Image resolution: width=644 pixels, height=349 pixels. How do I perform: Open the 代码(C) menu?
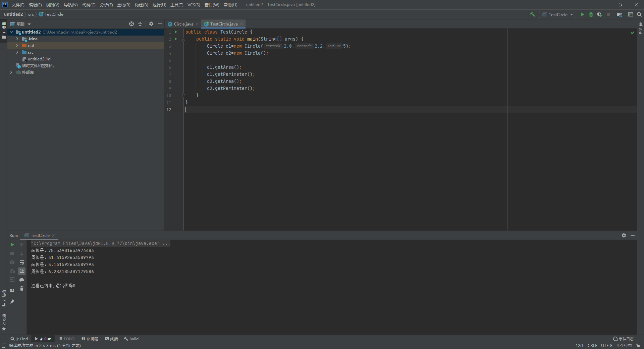(89, 5)
